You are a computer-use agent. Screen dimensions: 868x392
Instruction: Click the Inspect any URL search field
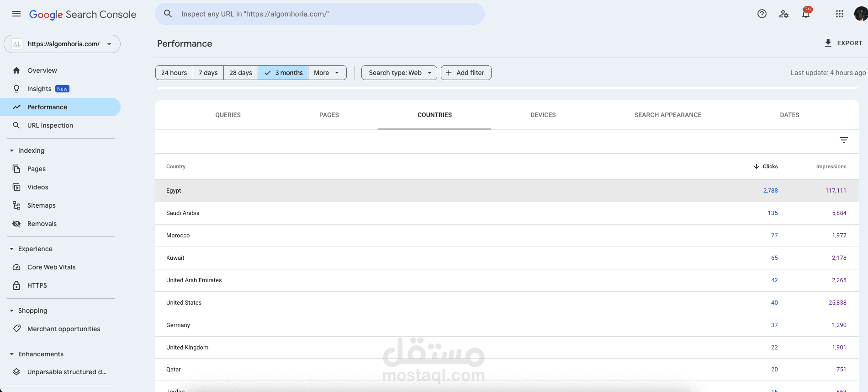tap(320, 14)
